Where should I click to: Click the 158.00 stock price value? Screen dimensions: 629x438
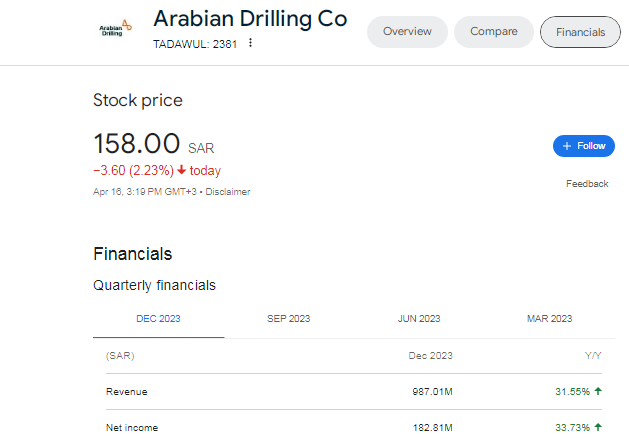coord(136,143)
